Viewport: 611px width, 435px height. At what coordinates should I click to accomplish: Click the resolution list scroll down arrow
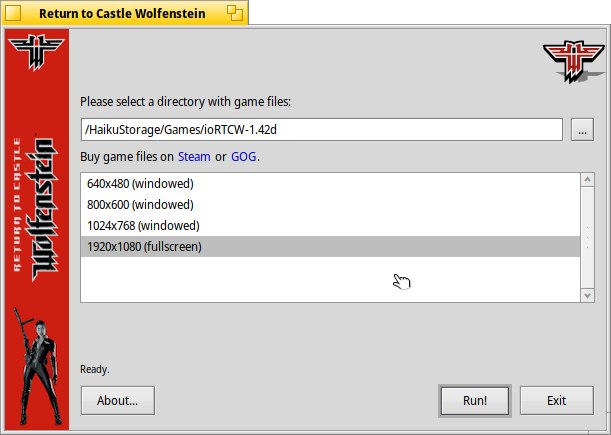(x=587, y=296)
